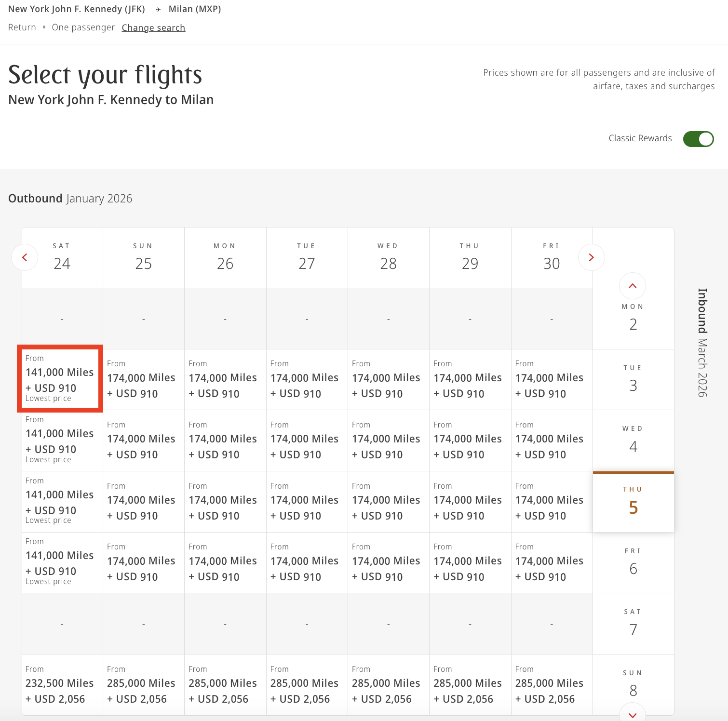Select Fri 30 outbound, Fri 6 inbound fare
The image size is (728, 721).
552,562
